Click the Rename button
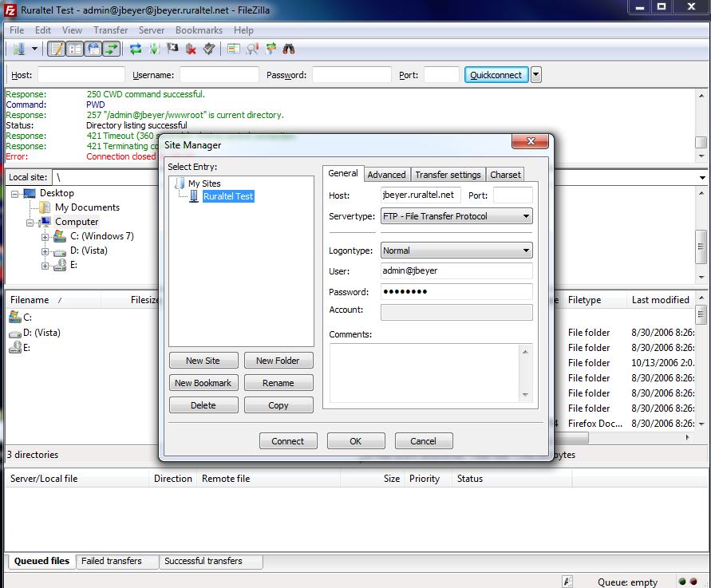 point(278,383)
